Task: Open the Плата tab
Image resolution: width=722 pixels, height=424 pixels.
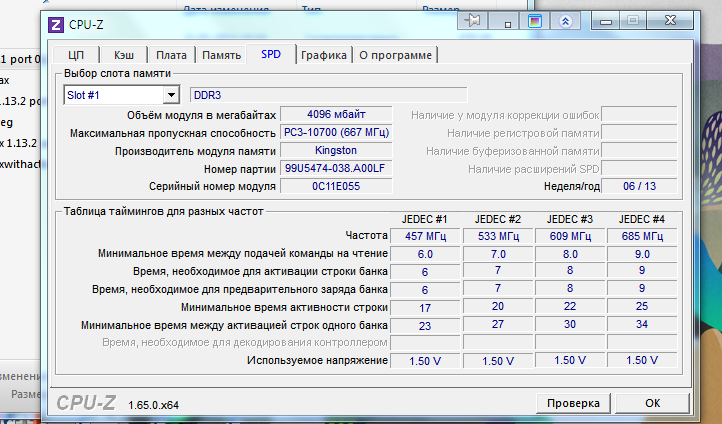Action: click(171, 55)
